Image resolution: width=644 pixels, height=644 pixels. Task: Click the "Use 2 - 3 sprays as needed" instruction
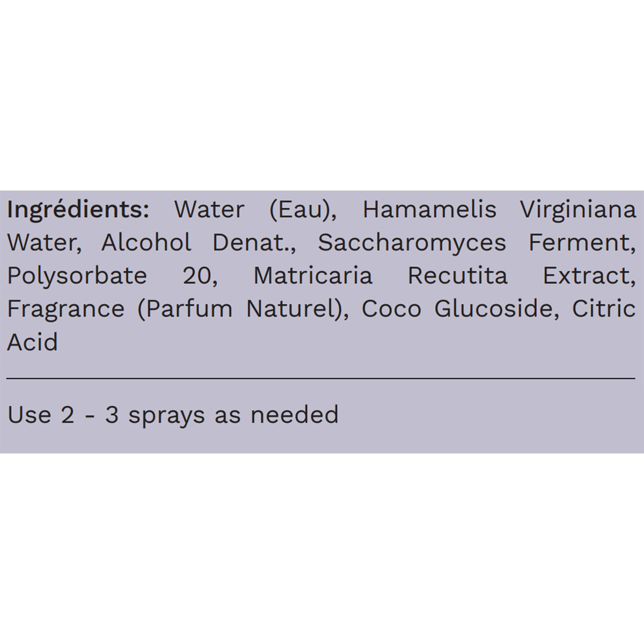pyautogui.click(x=173, y=415)
